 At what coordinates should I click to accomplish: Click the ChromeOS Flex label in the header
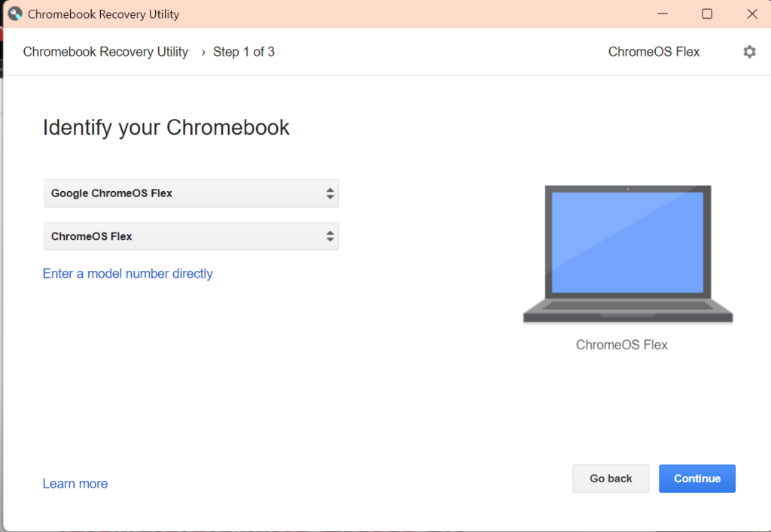pyautogui.click(x=654, y=52)
